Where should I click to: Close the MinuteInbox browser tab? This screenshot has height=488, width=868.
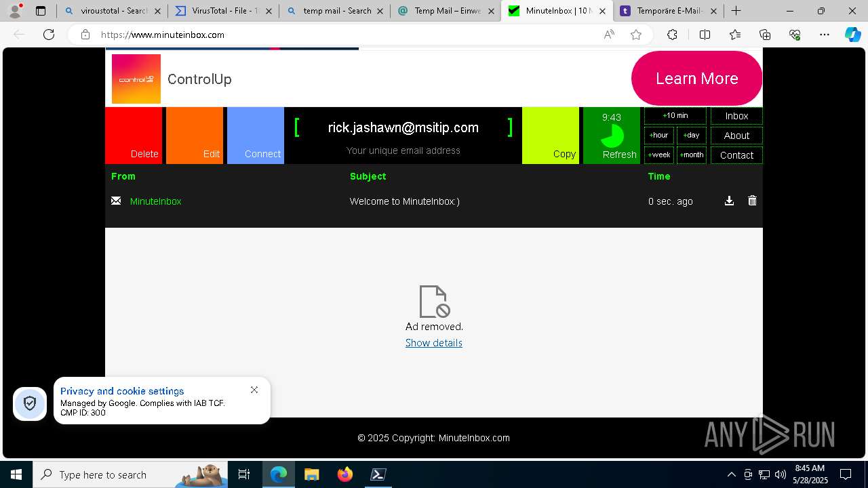[602, 11]
